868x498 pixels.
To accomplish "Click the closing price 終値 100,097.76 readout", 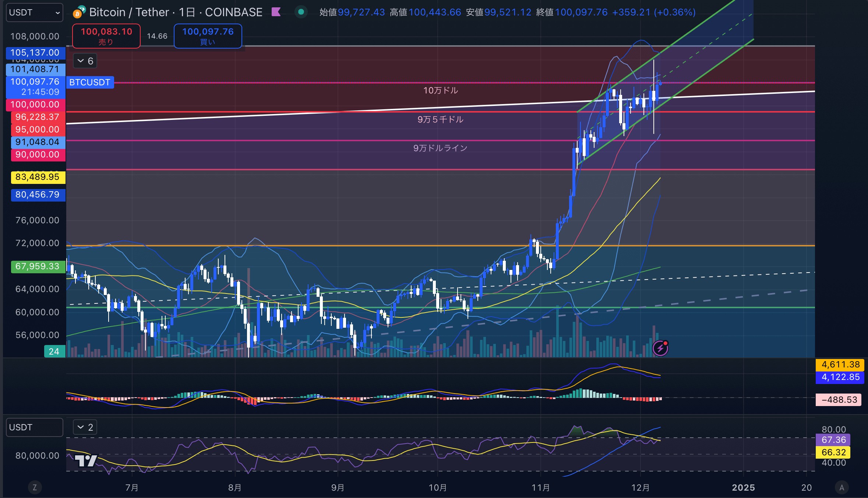I will tap(572, 12).
